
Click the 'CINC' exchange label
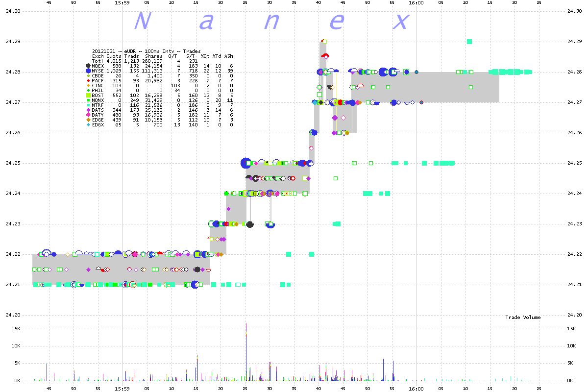click(98, 85)
